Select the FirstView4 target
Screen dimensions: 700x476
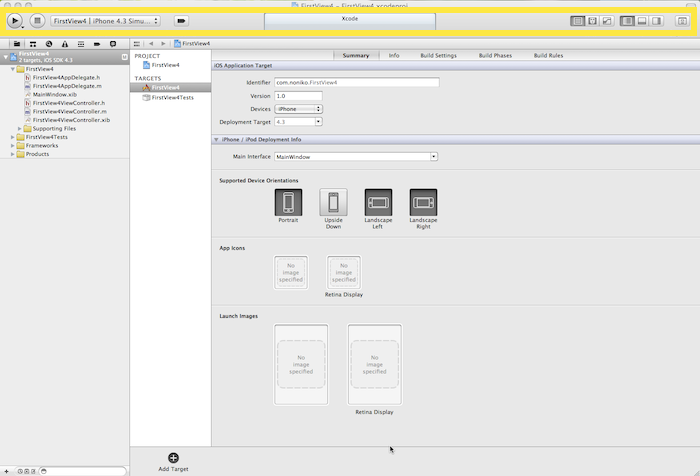[x=171, y=88]
